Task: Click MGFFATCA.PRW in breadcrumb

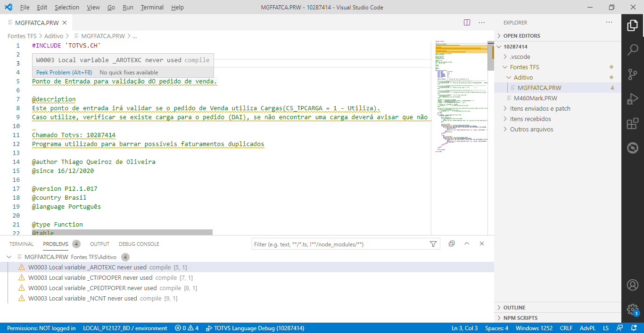Action: [x=103, y=36]
